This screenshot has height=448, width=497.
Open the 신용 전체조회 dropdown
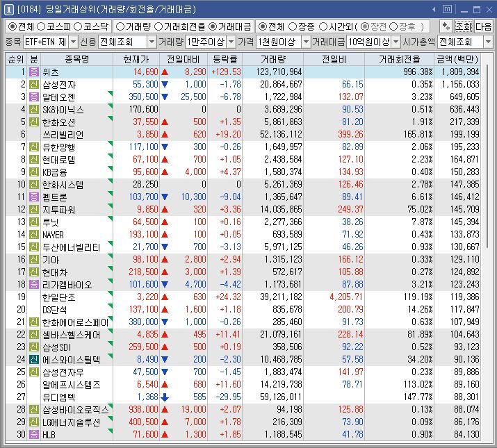152,42
